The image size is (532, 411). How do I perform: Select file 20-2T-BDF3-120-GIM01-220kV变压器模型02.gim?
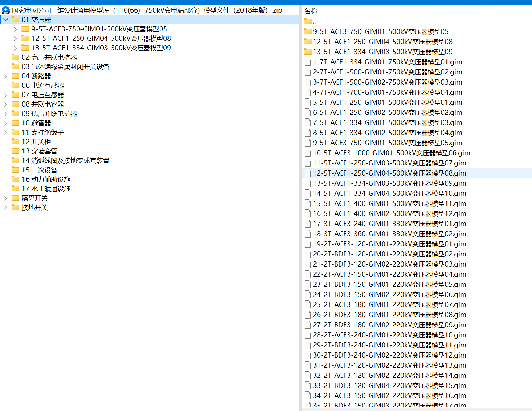[x=389, y=254]
